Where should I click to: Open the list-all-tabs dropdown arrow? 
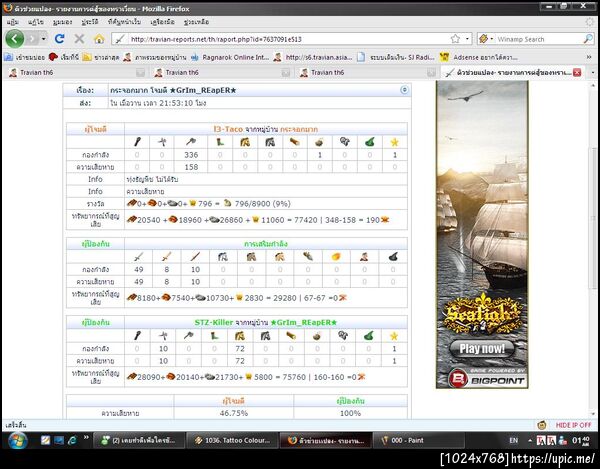click(593, 72)
